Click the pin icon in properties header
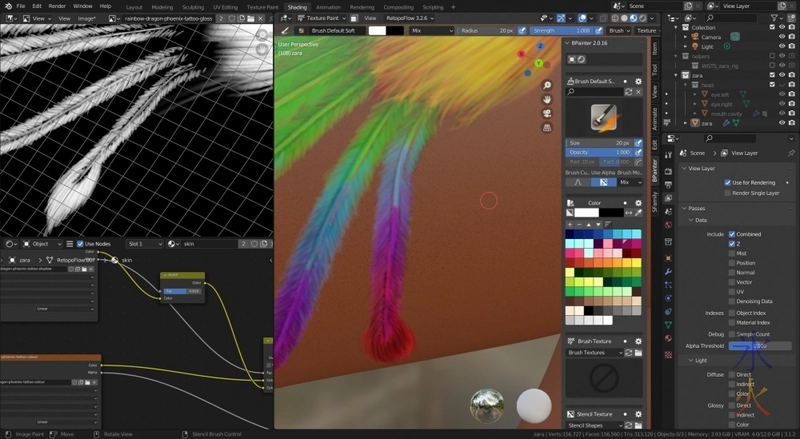The width and height of the screenshot is (800, 439). point(791,153)
